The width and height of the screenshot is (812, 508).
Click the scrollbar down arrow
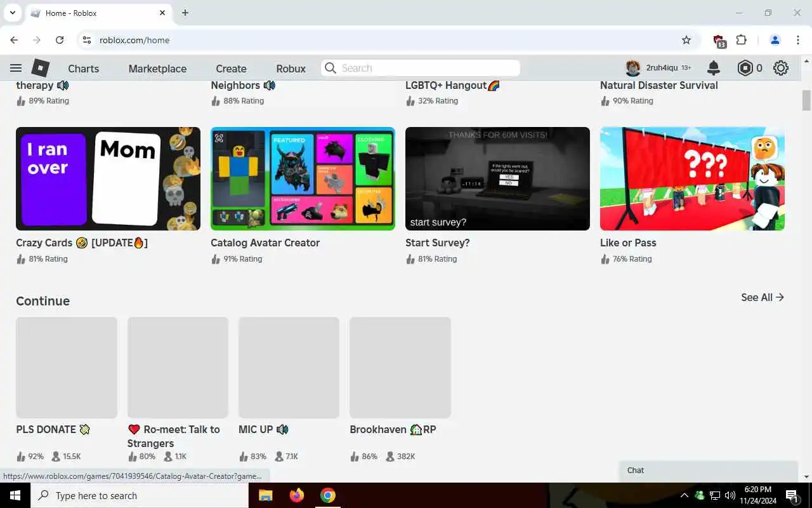[806, 477]
